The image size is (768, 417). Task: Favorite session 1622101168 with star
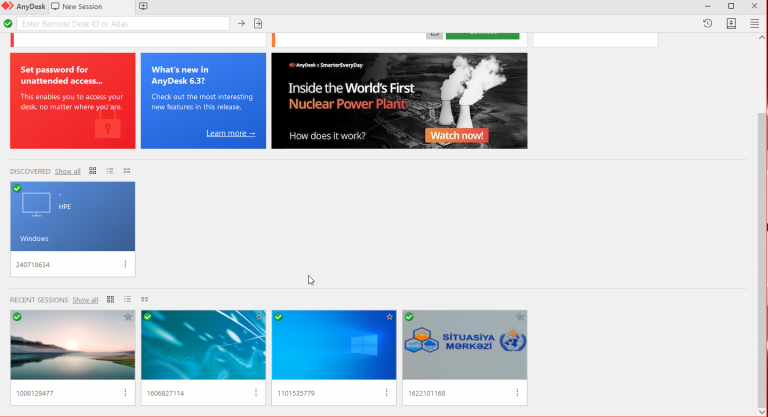coord(520,317)
